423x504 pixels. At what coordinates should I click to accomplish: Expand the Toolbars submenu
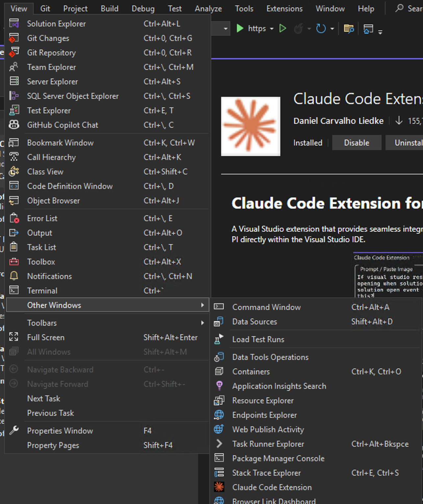point(108,323)
